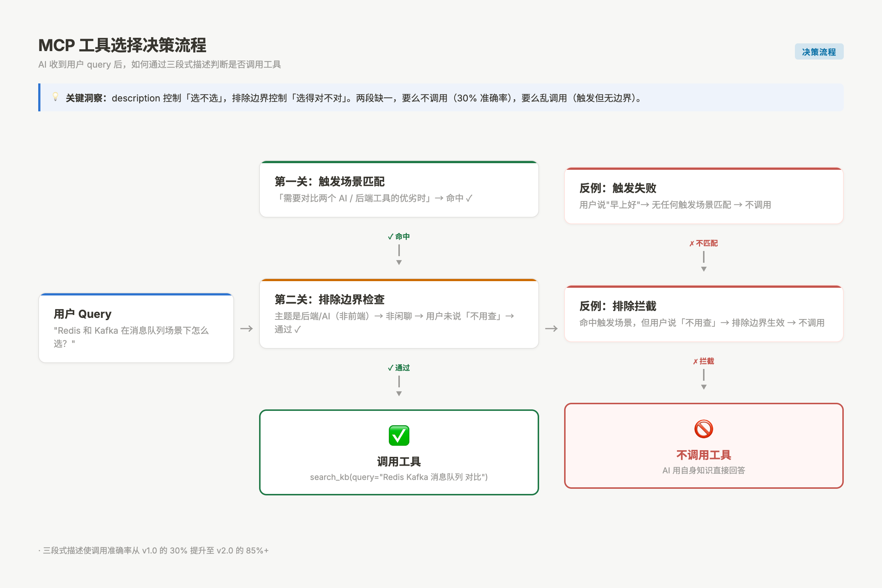This screenshot has height=588, width=882.
Task: Click the search_kb query code text
Action: 399,477
